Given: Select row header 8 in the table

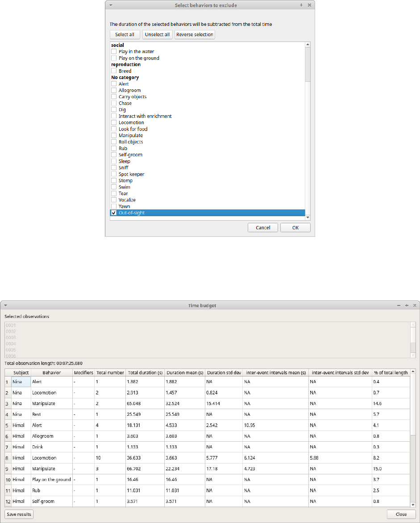Looking at the screenshot, I should point(8,458).
